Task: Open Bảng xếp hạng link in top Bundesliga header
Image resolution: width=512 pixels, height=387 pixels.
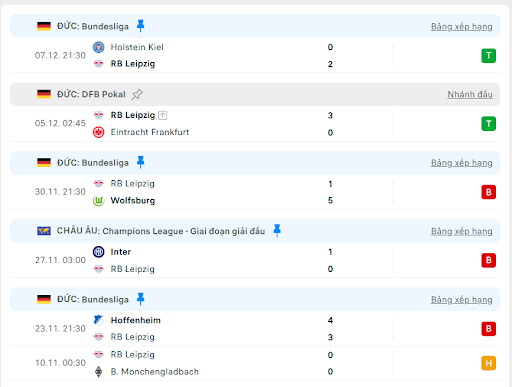Action: tap(461, 26)
